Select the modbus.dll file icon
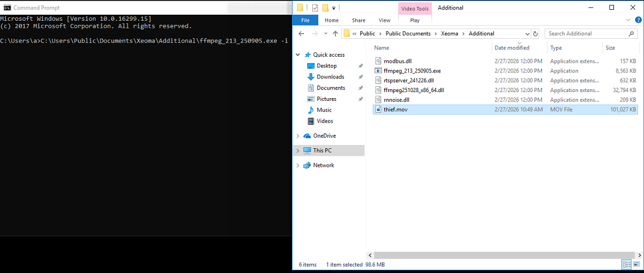 point(378,61)
